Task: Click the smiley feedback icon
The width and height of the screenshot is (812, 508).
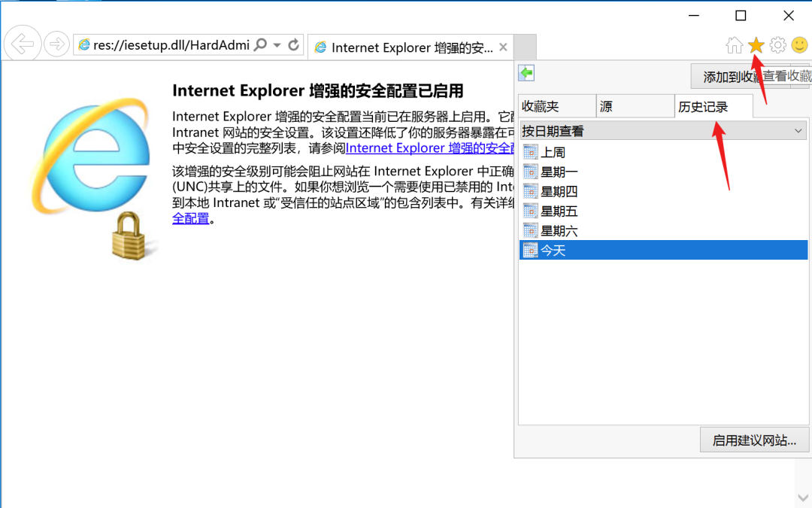Action: [x=799, y=45]
